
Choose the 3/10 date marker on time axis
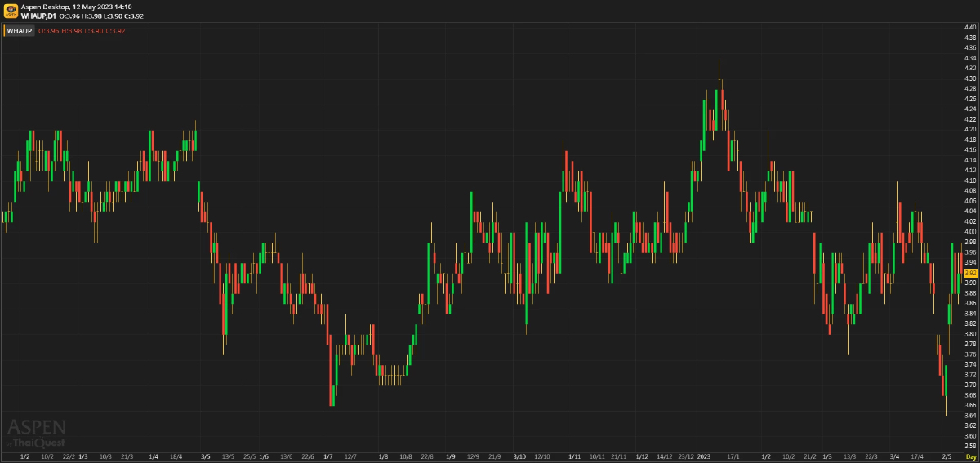coord(521,456)
